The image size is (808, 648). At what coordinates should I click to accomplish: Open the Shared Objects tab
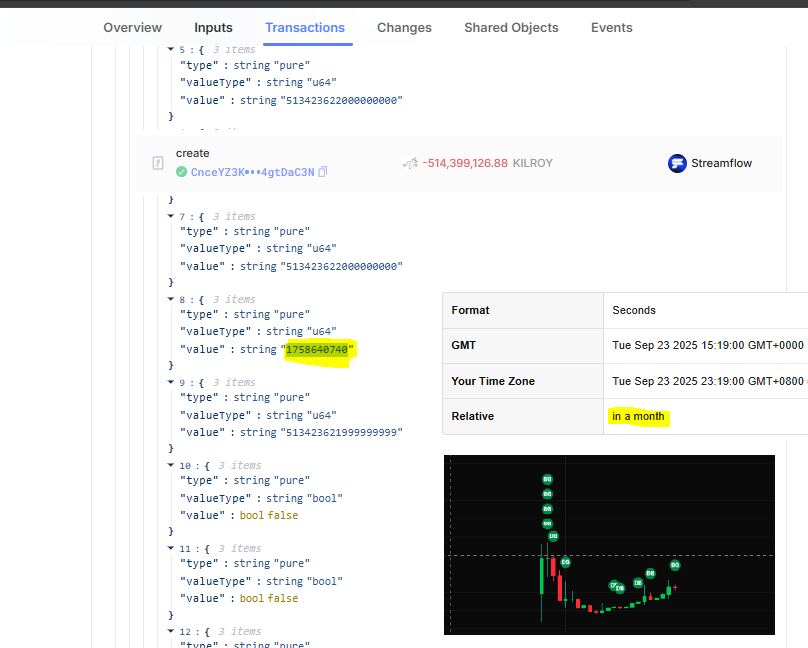511,28
